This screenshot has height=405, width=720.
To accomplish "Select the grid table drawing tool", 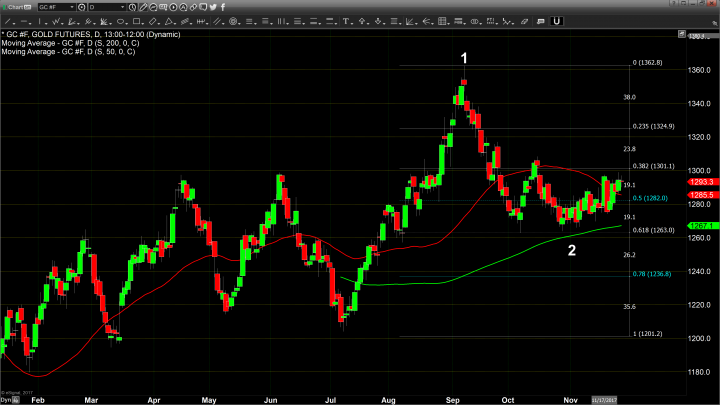I will point(442,22).
